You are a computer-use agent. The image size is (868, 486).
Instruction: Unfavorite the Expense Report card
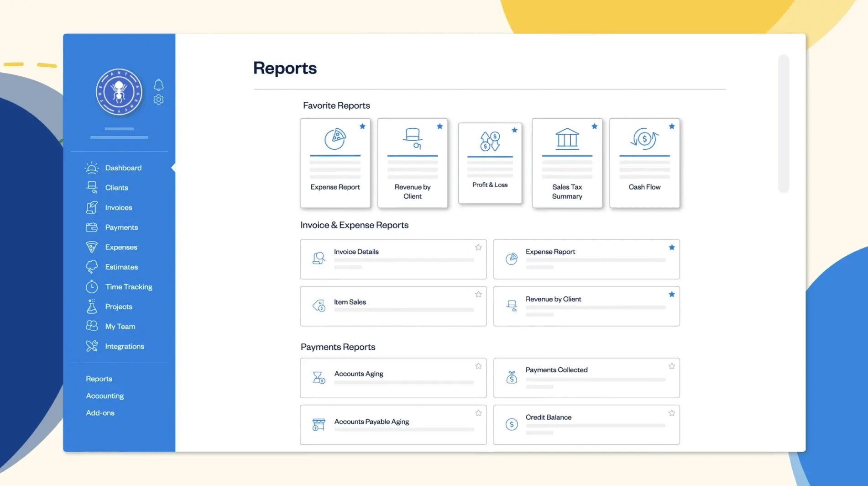[362, 127]
